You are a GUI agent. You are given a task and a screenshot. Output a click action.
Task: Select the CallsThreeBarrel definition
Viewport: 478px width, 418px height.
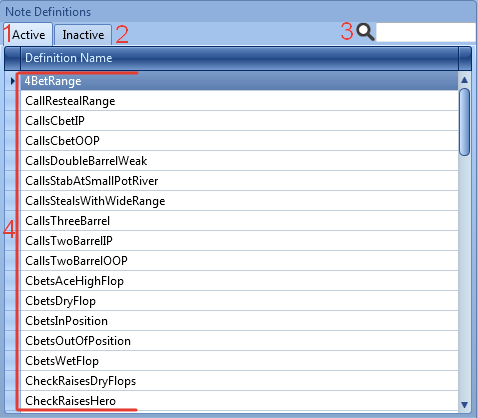coord(239,221)
